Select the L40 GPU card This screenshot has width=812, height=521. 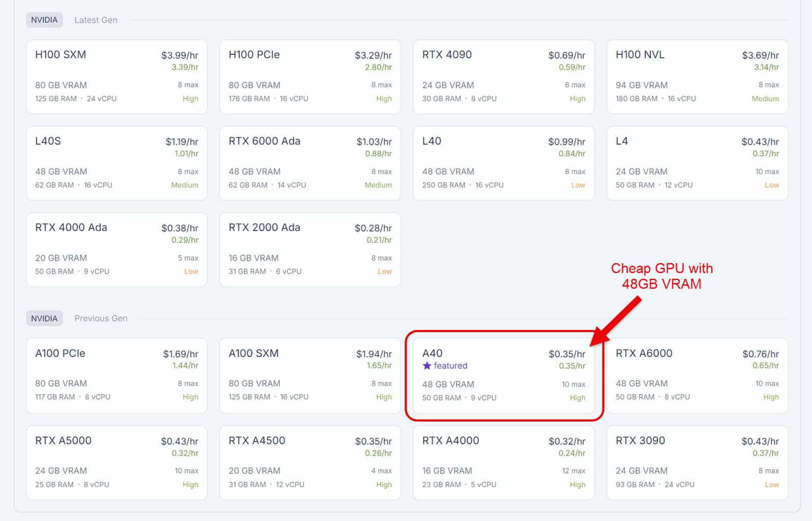(503, 163)
